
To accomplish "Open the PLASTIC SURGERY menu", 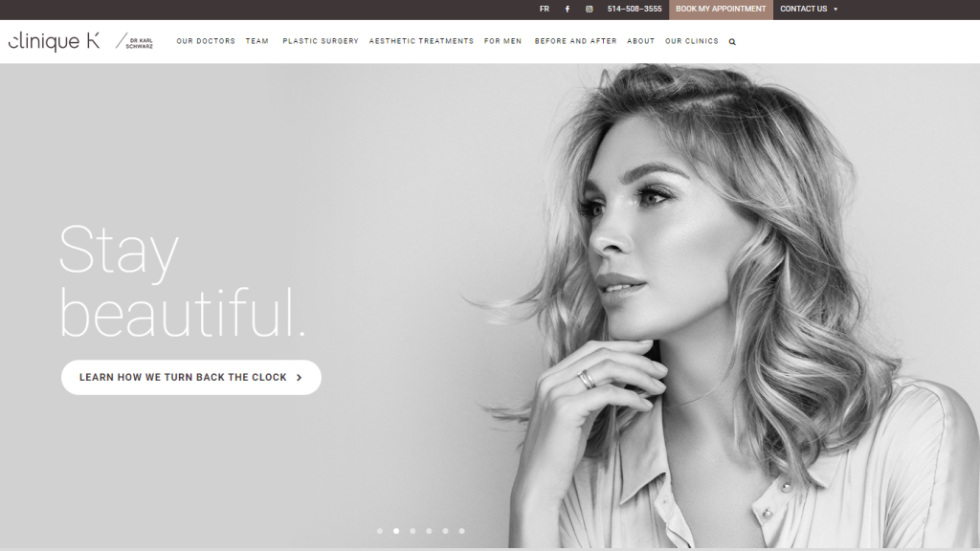I will (x=320, y=41).
